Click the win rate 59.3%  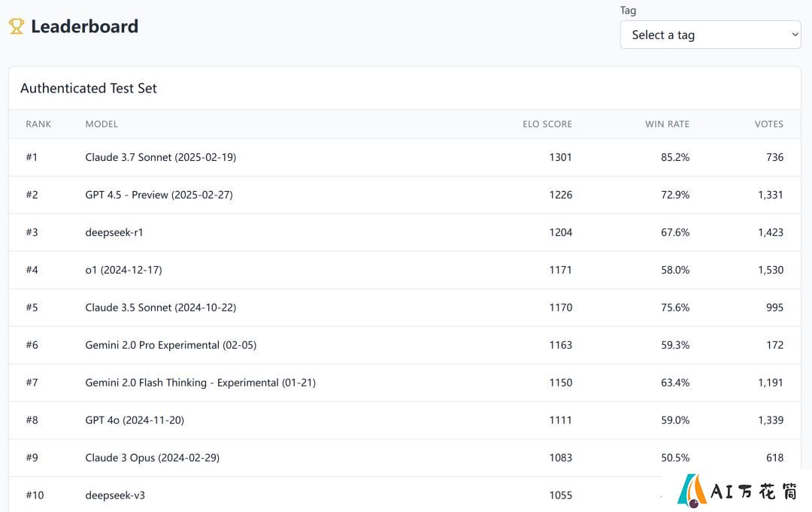tap(675, 345)
